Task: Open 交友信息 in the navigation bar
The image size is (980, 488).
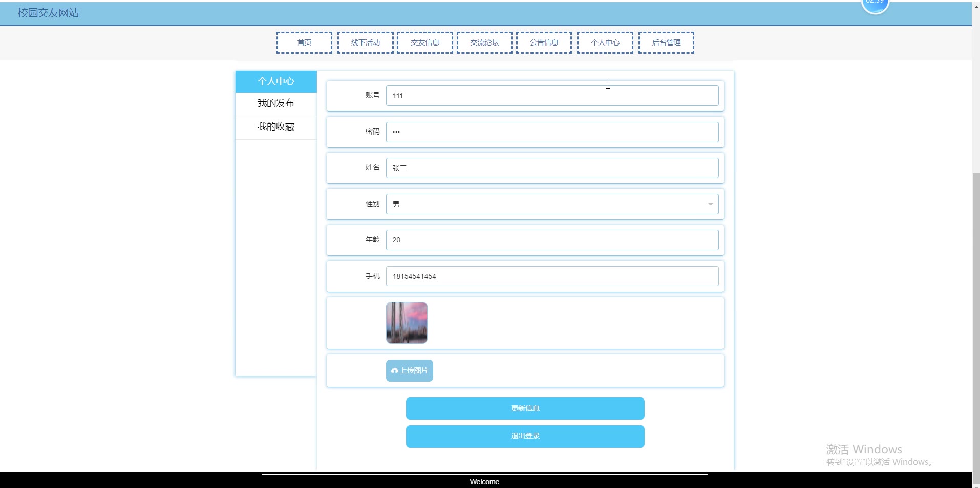Action: [x=425, y=42]
